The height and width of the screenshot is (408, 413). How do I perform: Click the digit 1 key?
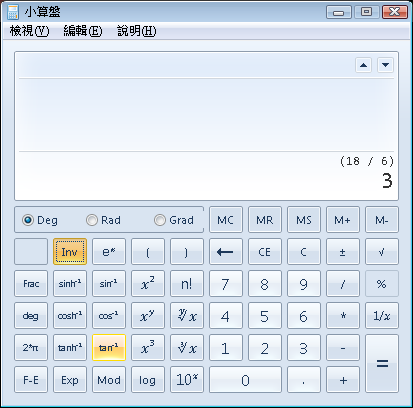click(226, 348)
